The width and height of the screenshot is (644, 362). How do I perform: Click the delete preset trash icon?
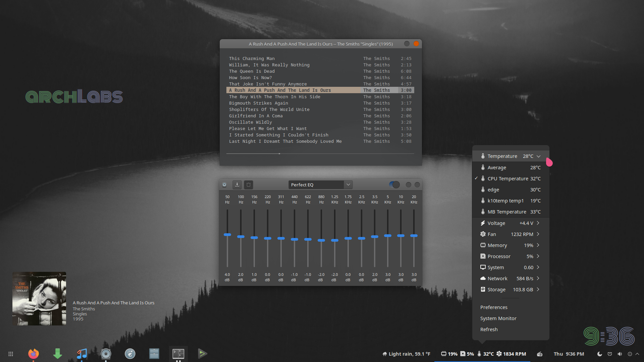click(x=249, y=185)
